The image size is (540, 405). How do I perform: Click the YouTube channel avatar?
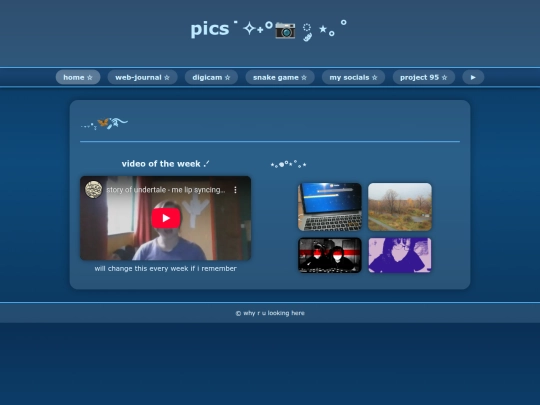[93, 189]
